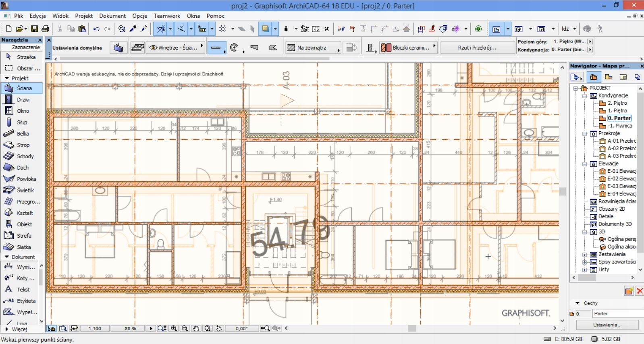Select the Tekst tool in Dokument
The width and height of the screenshot is (644, 344).
(23, 289)
